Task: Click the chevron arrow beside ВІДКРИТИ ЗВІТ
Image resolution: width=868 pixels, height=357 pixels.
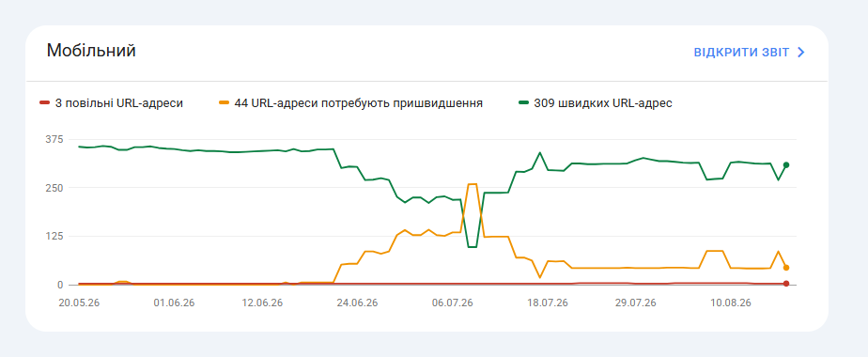Action: 800,52
